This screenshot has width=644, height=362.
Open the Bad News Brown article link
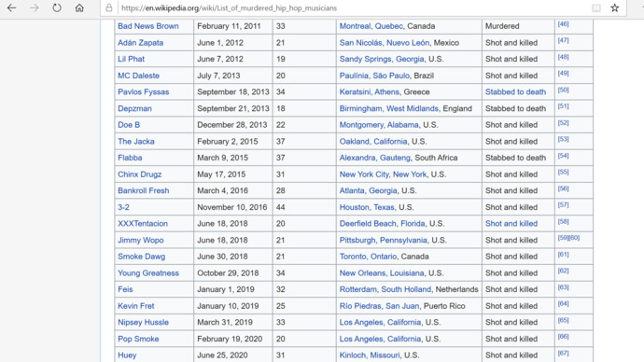(x=148, y=26)
